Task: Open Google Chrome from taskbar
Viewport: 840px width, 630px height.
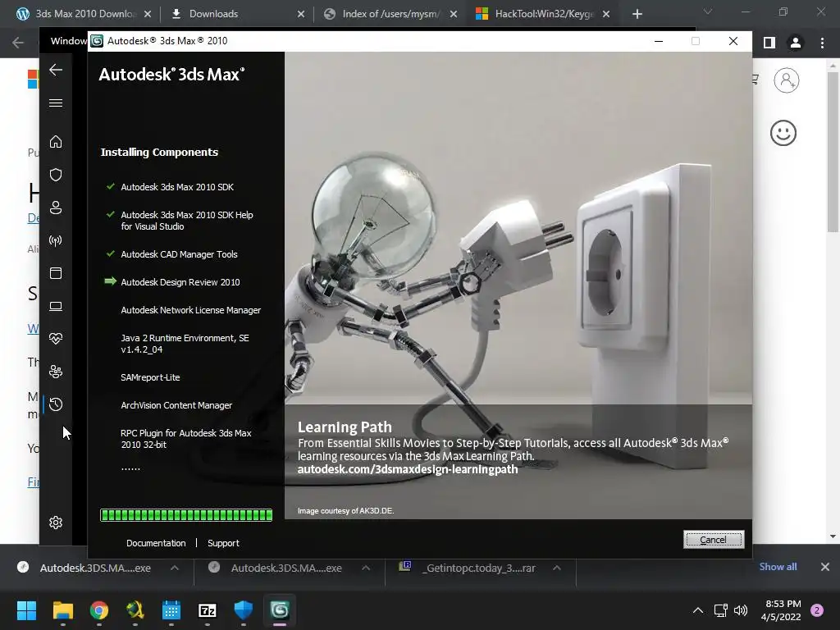Action: pyautogui.click(x=99, y=610)
